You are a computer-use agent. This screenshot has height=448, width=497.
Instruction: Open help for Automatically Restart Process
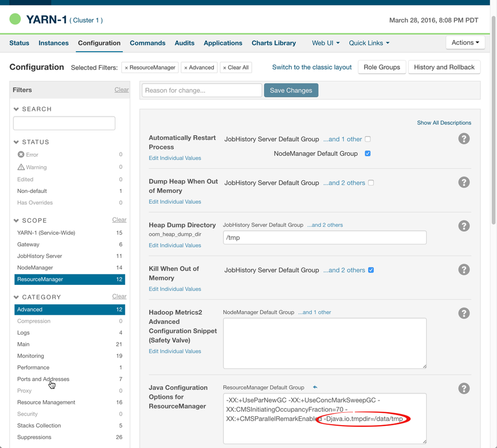pyautogui.click(x=464, y=139)
